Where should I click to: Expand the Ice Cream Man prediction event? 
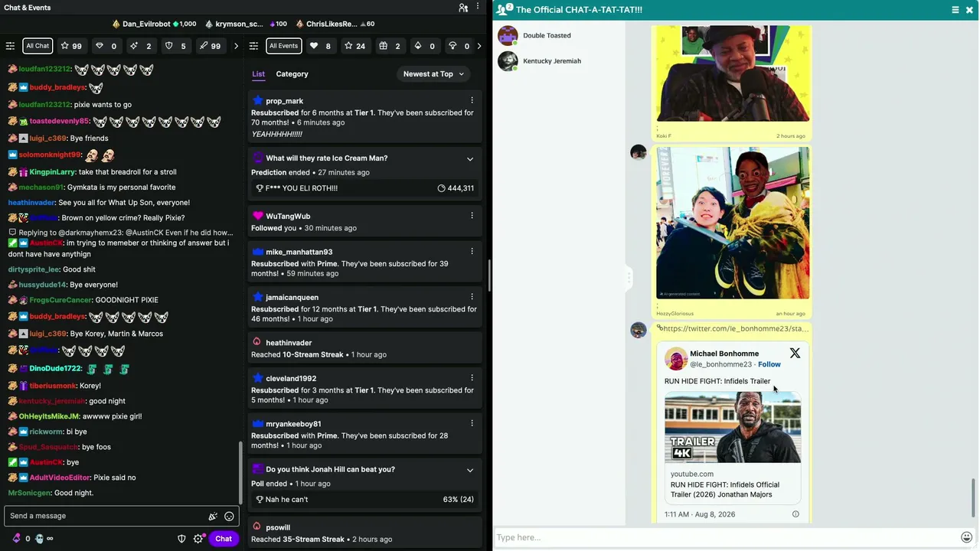click(x=470, y=158)
